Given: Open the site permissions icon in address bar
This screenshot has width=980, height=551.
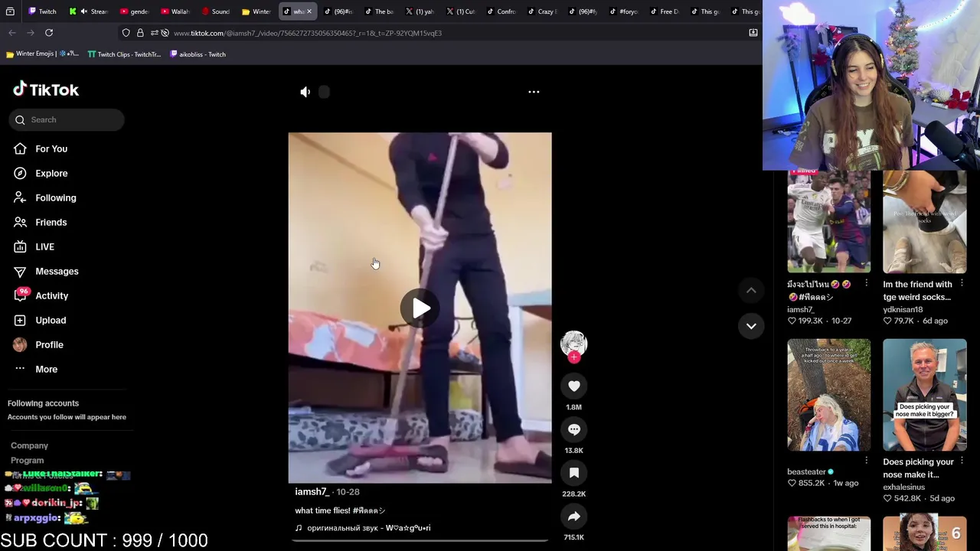Looking at the screenshot, I should tap(154, 33).
